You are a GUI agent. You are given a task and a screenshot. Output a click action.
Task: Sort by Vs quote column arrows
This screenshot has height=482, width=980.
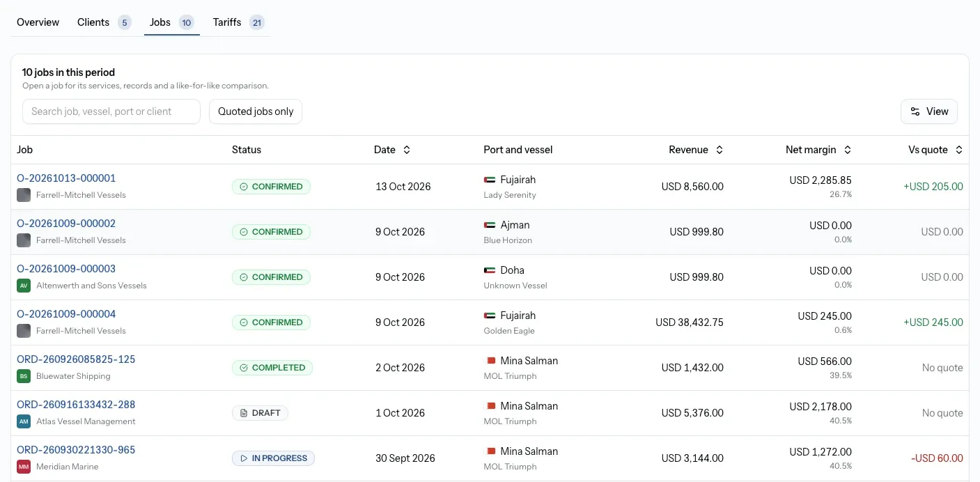[959, 150]
